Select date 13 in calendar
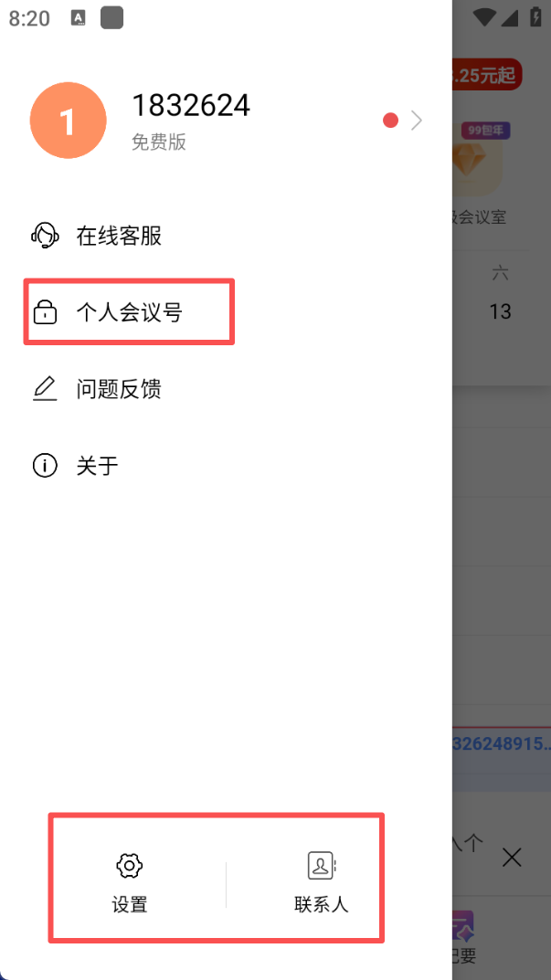The width and height of the screenshot is (551, 980). click(x=501, y=311)
